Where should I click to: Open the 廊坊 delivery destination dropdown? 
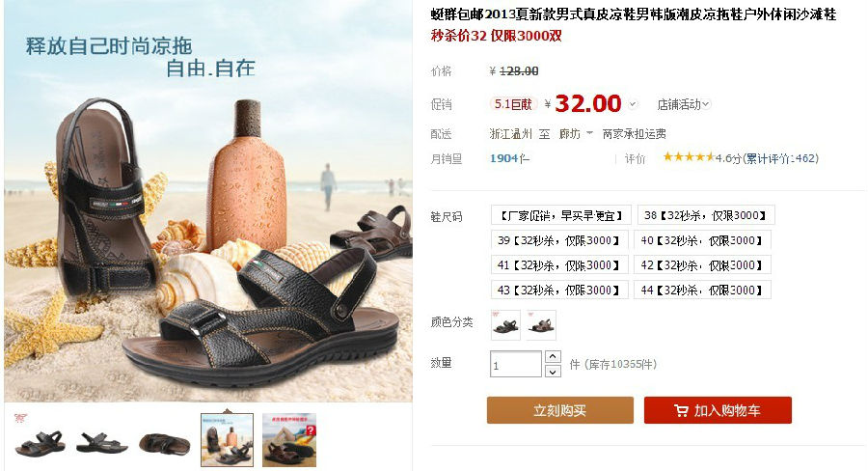click(576, 133)
